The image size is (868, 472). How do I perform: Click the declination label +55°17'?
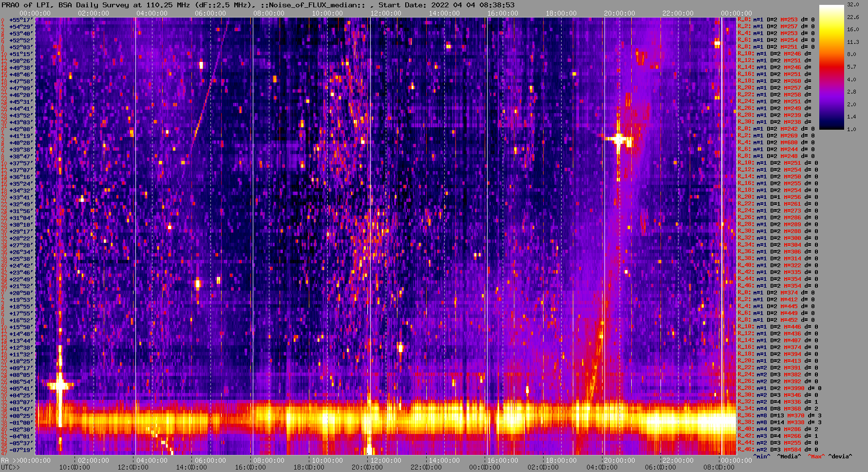coord(20,20)
